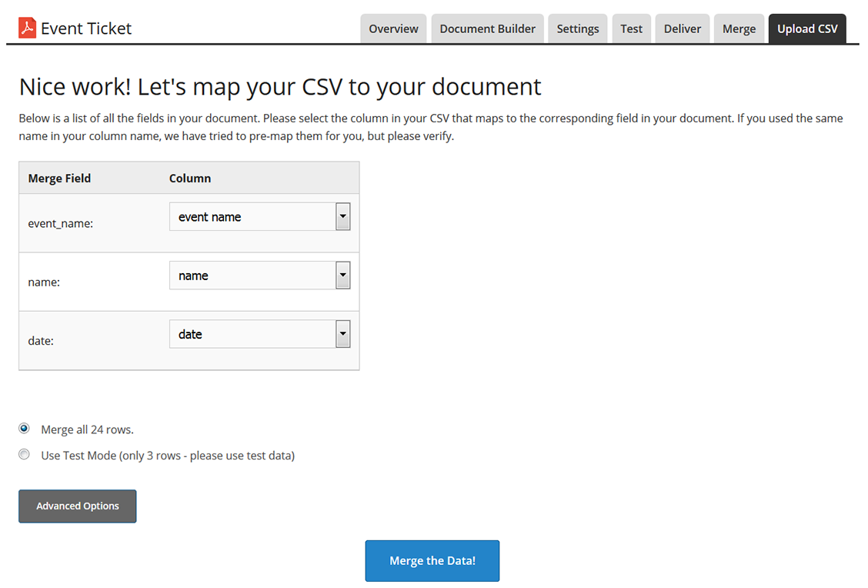Select the Deliver tab
This screenshot has width=868, height=588.
coord(683,28)
